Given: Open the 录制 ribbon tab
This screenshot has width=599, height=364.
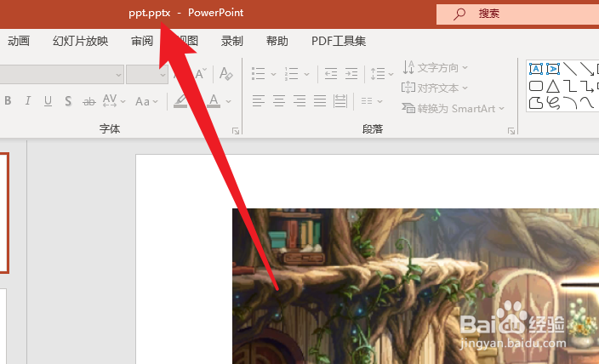Looking at the screenshot, I should pyautogui.click(x=232, y=41).
